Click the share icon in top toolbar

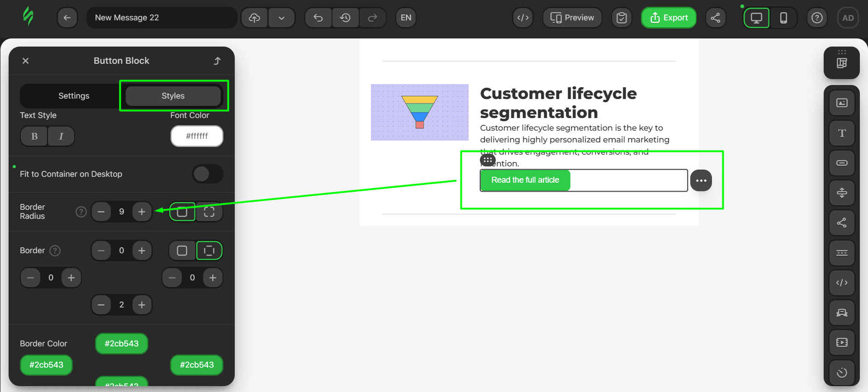(715, 18)
